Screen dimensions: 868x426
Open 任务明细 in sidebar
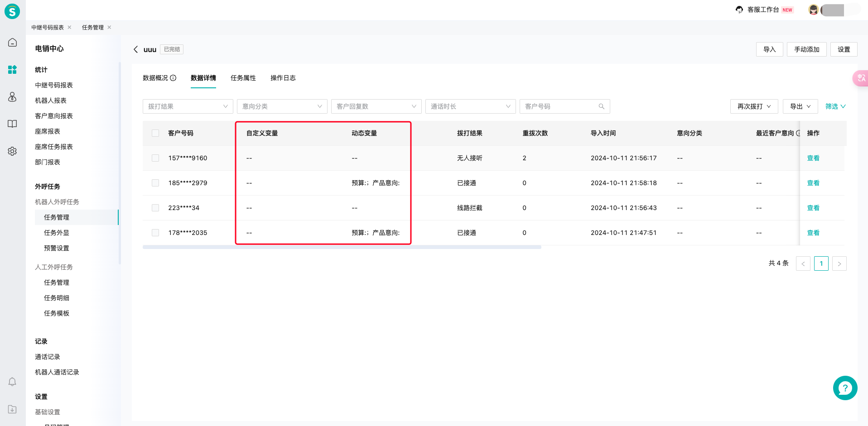[57, 298]
